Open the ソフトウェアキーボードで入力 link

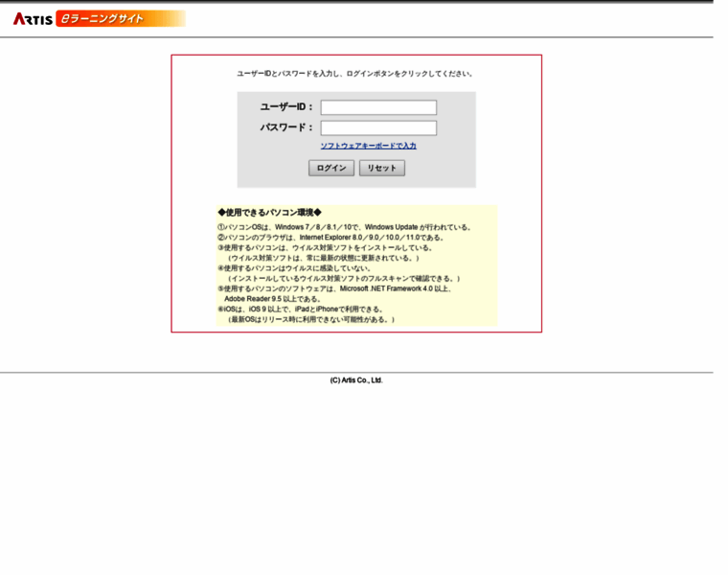pos(368,146)
